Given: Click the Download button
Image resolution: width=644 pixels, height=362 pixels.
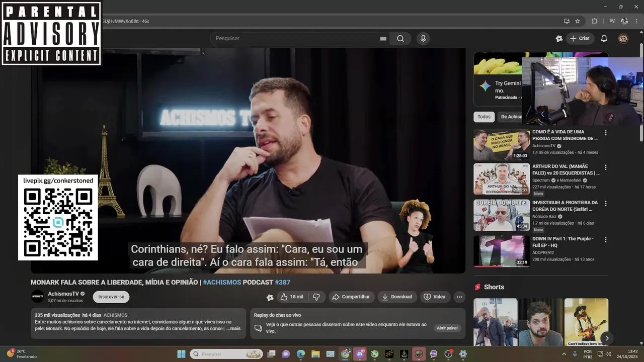Looking at the screenshot, I should click(x=397, y=297).
